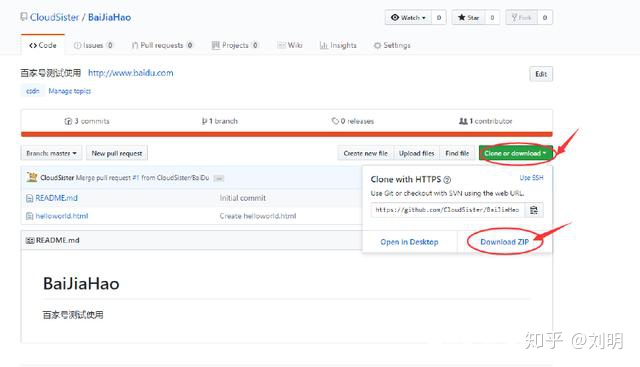Click the BaiJiaHao README heading
Viewport: 640px width, 367px height.
coord(81,284)
